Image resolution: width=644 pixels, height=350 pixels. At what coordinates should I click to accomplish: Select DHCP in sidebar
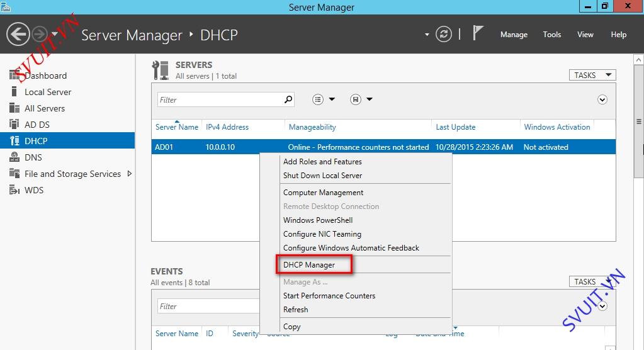coord(67,140)
